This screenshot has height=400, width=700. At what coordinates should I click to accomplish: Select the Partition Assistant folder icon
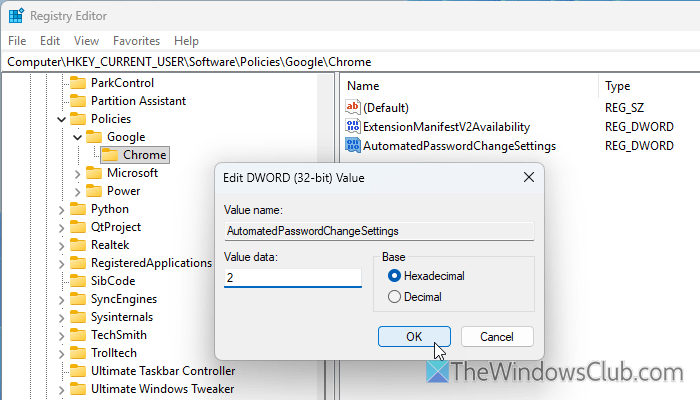[x=78, y=101]
